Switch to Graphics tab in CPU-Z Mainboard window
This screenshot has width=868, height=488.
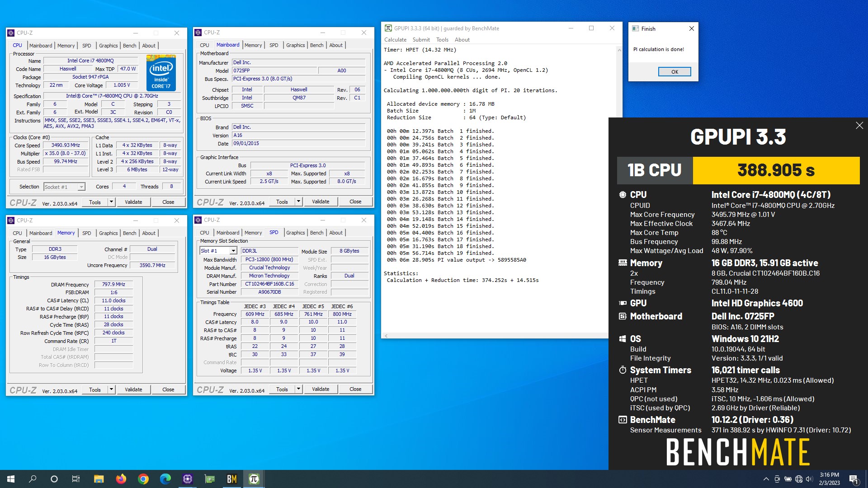[x=295, y=45]
